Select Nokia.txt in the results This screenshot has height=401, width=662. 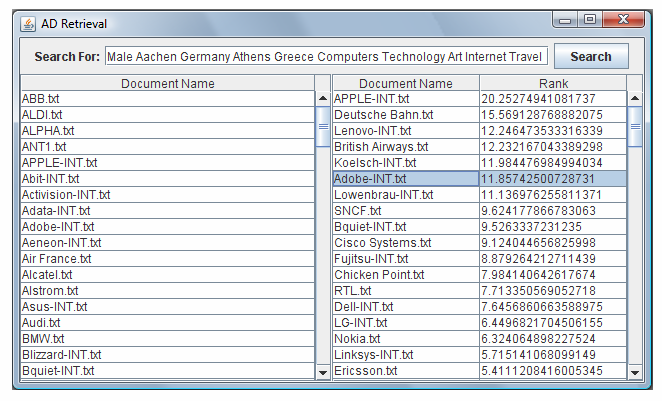(x=406, y=339)
